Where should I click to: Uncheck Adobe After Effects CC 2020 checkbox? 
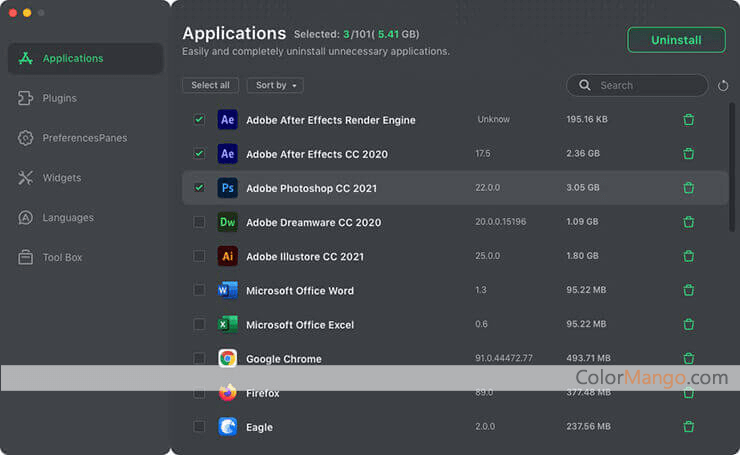click(199, 154)
